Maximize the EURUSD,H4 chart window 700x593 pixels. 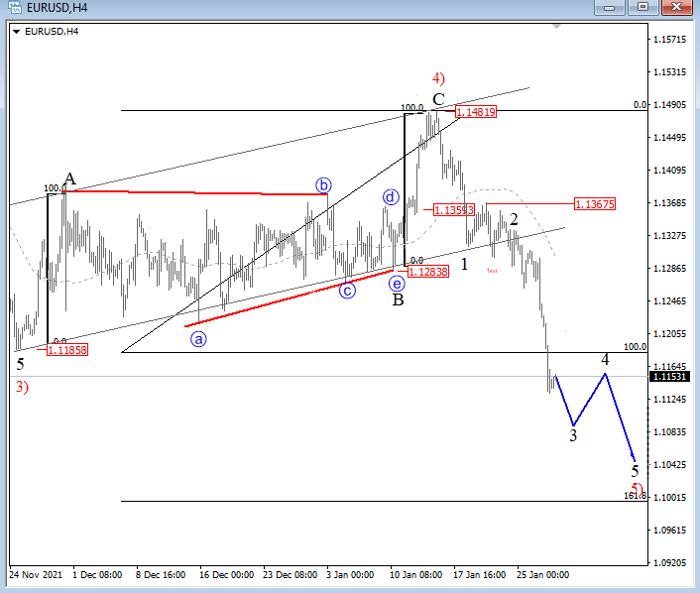coord(642,7)
